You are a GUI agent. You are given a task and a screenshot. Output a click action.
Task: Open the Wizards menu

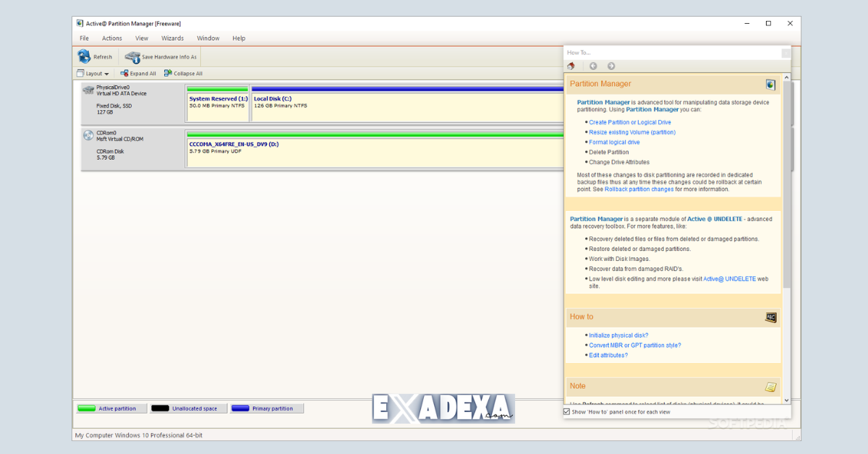[172, 38]
